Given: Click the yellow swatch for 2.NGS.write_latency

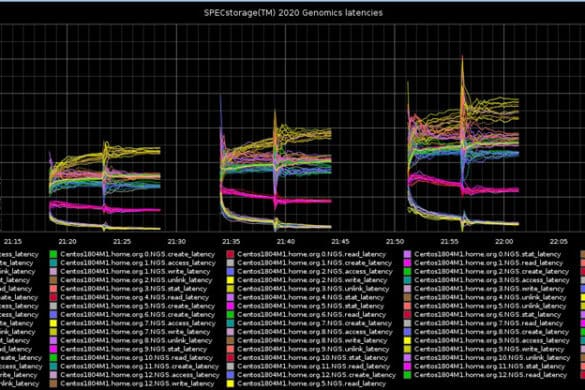Looking at the screenshot, I should (231, 280).
